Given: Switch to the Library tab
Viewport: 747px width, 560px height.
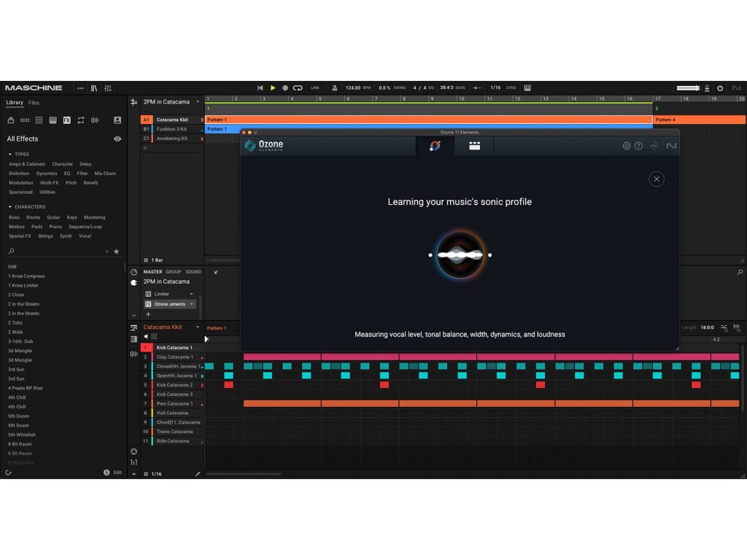Looking at the screenshot, I should (x=15, y=103).
